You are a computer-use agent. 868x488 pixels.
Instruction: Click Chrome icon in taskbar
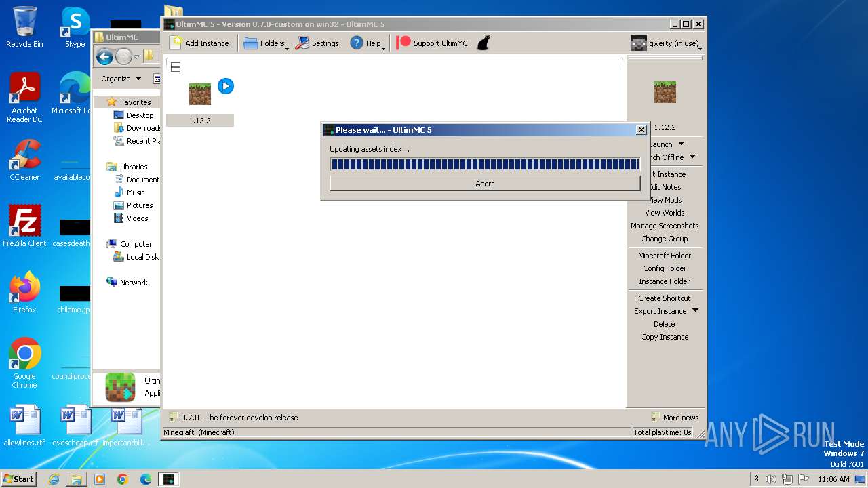point(123,479)
